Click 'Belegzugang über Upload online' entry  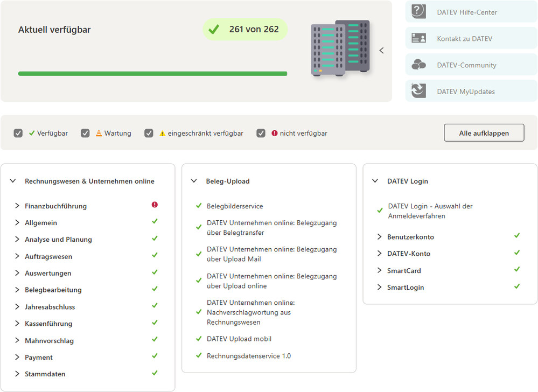click(x=272, y=281)
